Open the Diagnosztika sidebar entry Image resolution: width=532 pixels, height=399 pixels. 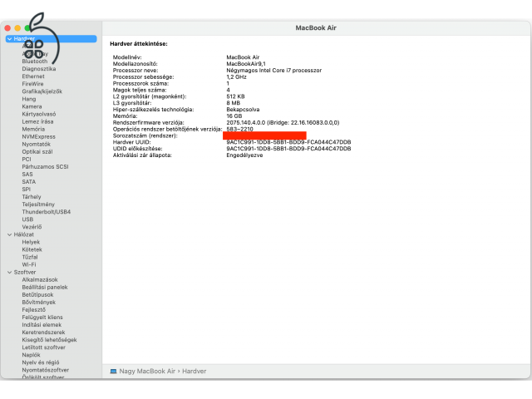[39, 69]
